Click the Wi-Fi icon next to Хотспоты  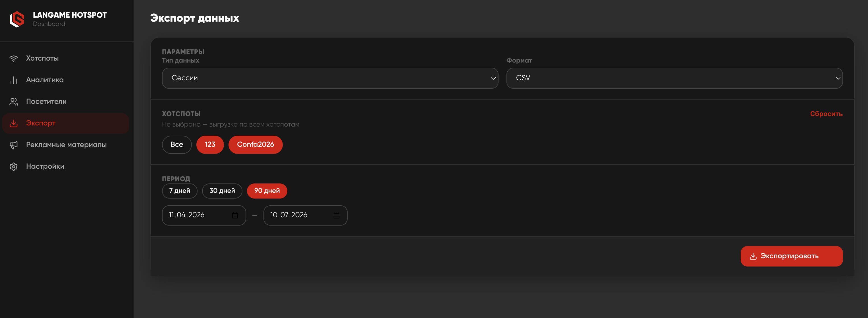tap(13, 58)
